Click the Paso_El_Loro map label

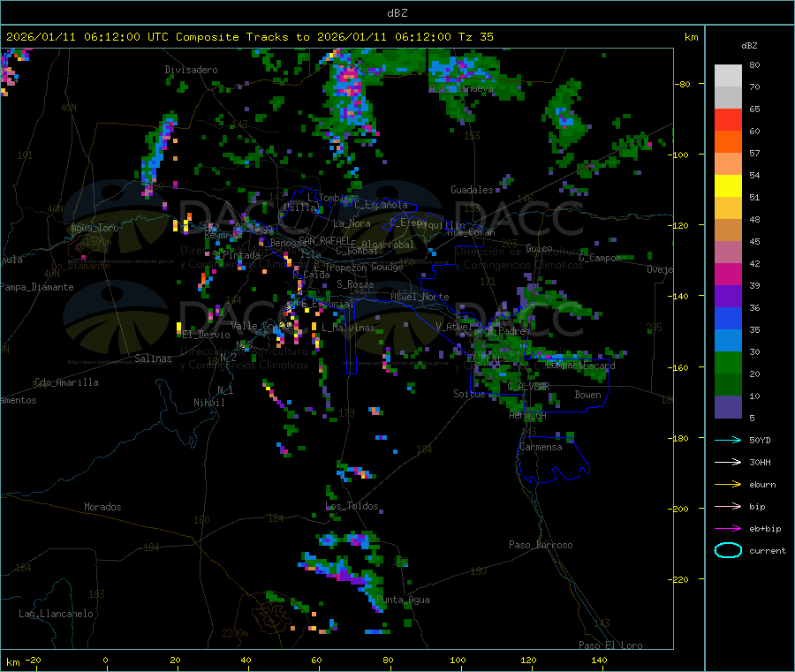610,646
